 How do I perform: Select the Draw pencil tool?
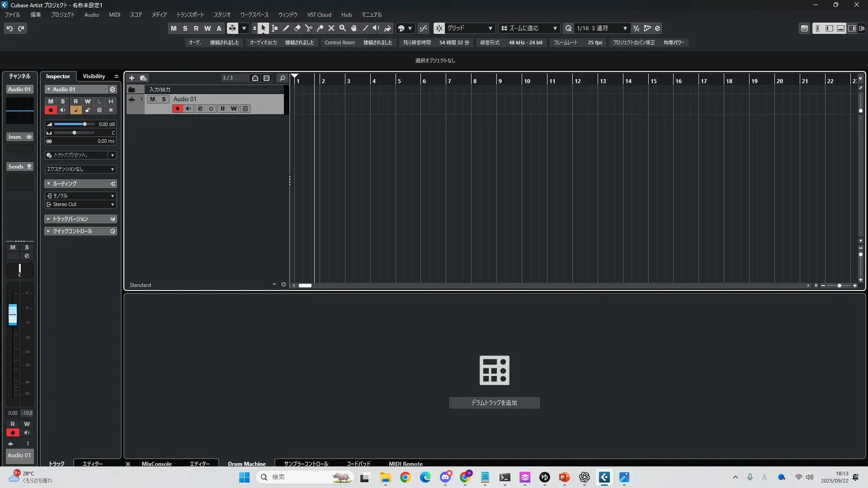[286, 28]
